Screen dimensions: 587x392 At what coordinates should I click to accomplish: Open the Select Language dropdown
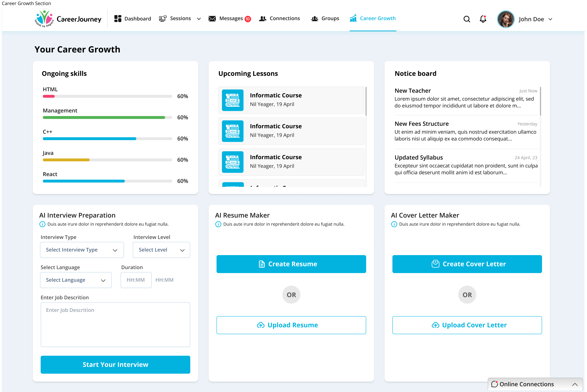(x=76, y=280)
